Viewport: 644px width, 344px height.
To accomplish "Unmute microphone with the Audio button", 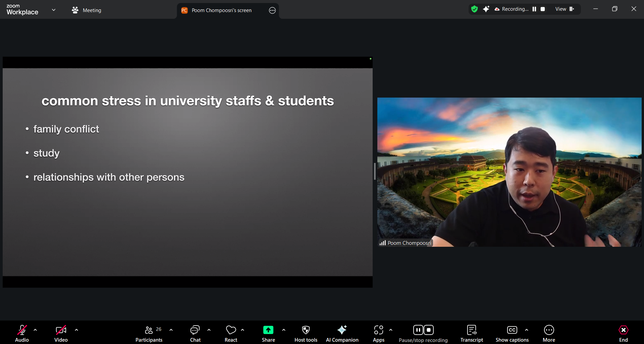I will pyautogui.click(x=22, y=334).
